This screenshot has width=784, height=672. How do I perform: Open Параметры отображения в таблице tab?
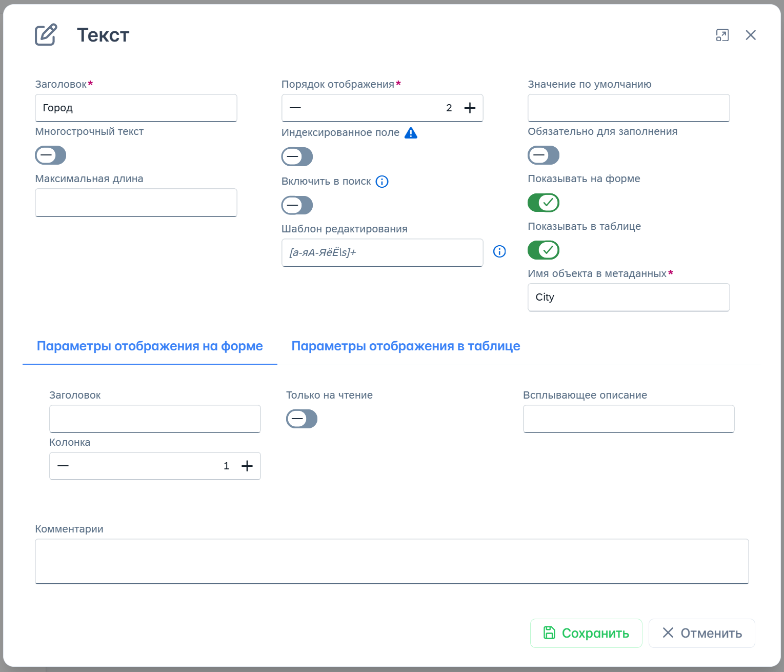(x=406, y=346)
